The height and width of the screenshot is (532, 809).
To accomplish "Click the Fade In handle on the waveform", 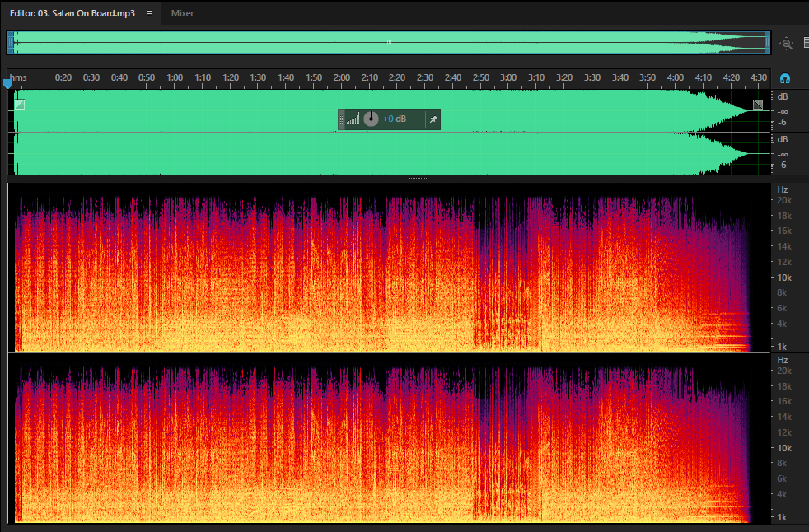I will coord(20,105).
